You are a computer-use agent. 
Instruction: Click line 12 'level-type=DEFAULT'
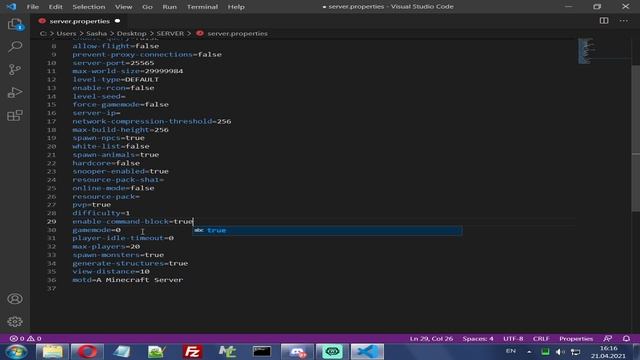tap(116, 79)
